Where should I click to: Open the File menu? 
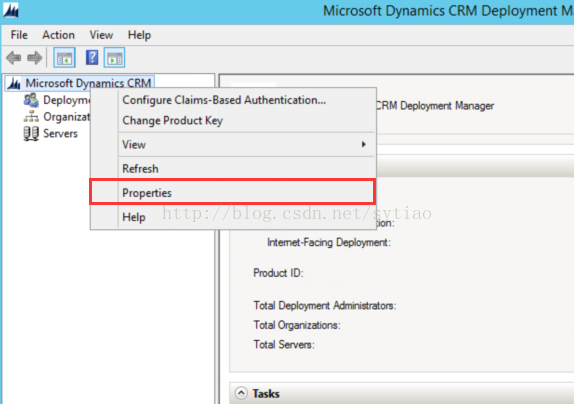19,35
